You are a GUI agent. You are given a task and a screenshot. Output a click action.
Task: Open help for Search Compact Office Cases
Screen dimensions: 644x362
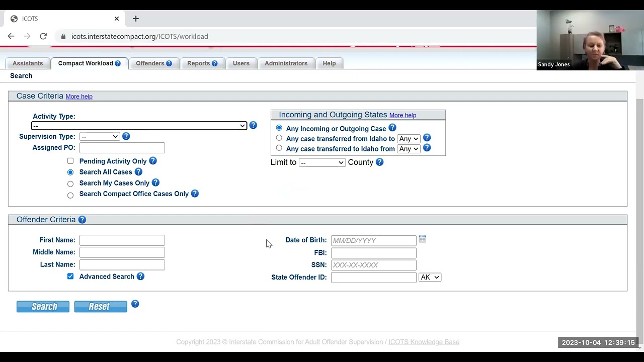pyautogui.click(x=195, y=194)
